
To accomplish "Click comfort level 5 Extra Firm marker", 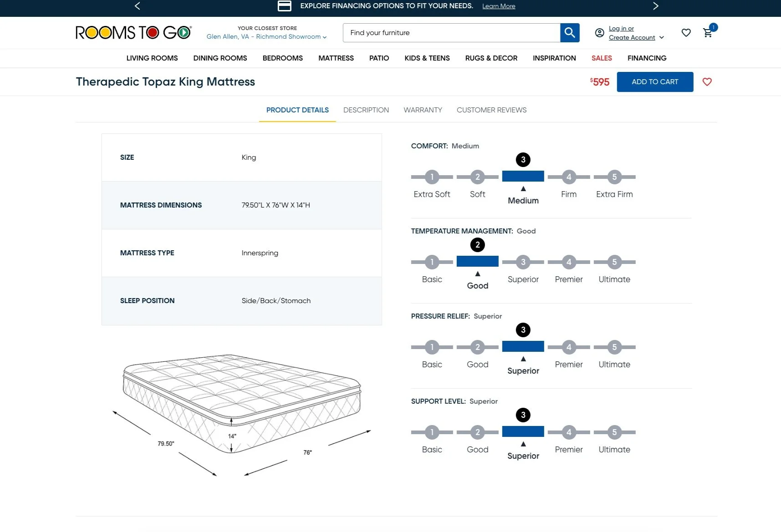I will pos(614,177).
